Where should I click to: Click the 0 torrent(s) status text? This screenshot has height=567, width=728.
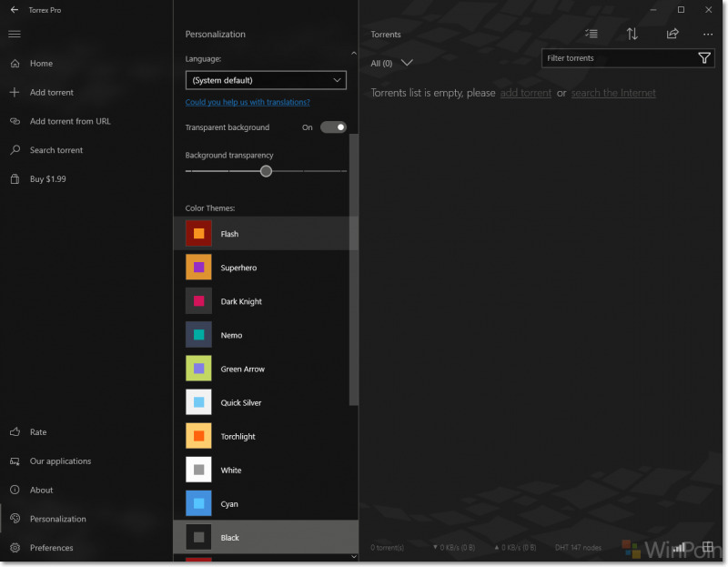pyautogui.click(x=388, y=548)
